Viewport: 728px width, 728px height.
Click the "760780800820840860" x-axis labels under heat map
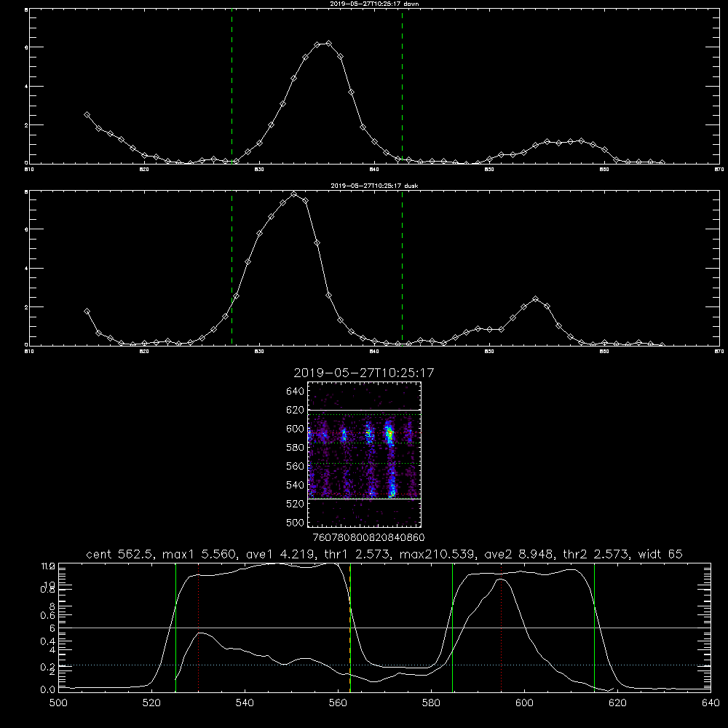(x=368, y=537)
